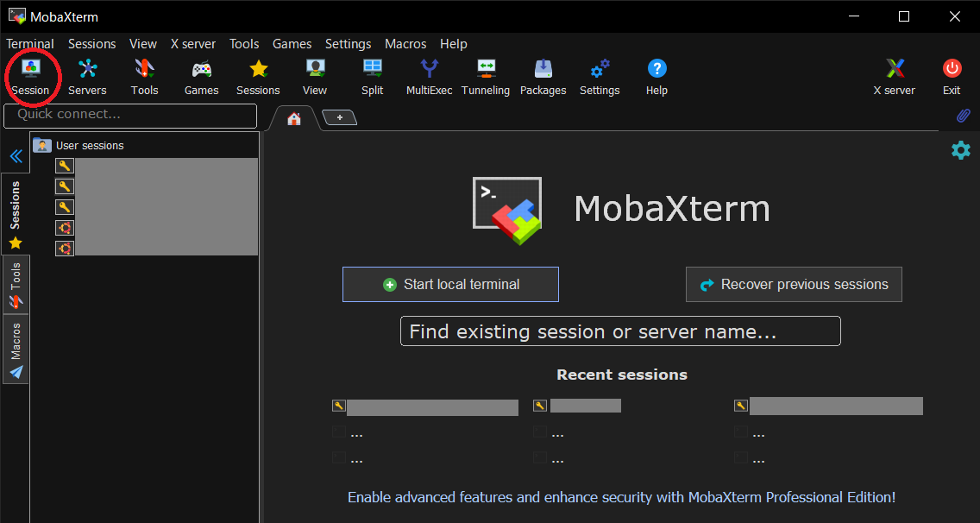
Task: Click Start local terminal button
Action: click(450, 285)
